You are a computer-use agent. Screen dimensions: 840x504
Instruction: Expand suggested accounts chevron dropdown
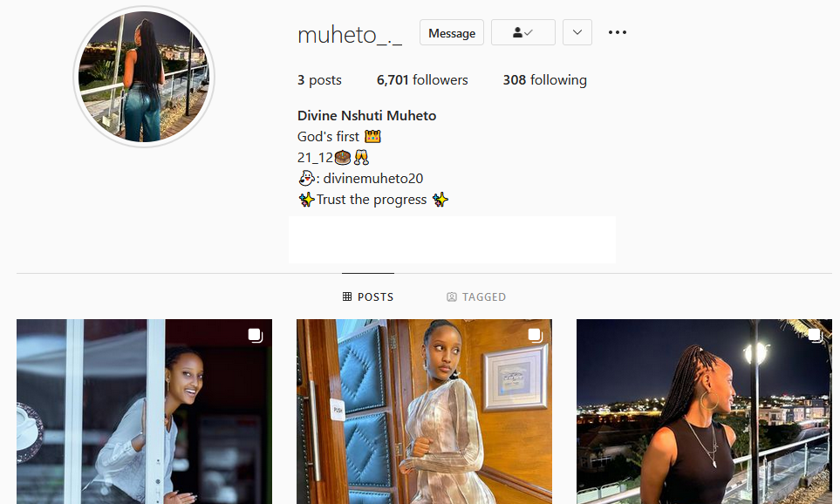577,32
